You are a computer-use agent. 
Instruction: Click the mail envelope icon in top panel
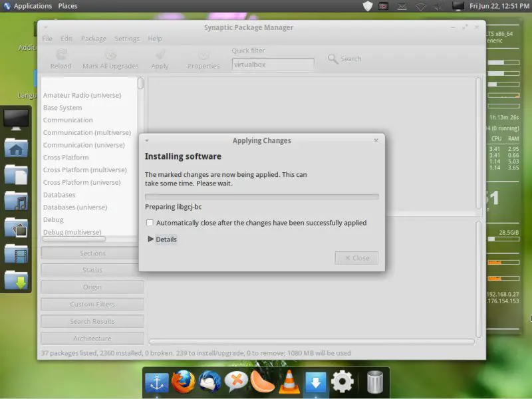(x=402, y=6)
